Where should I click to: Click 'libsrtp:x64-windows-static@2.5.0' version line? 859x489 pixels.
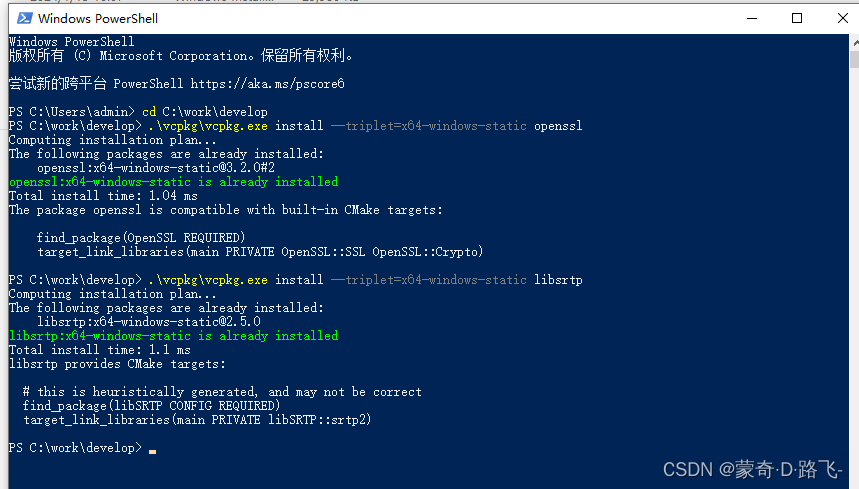(148, 321)
